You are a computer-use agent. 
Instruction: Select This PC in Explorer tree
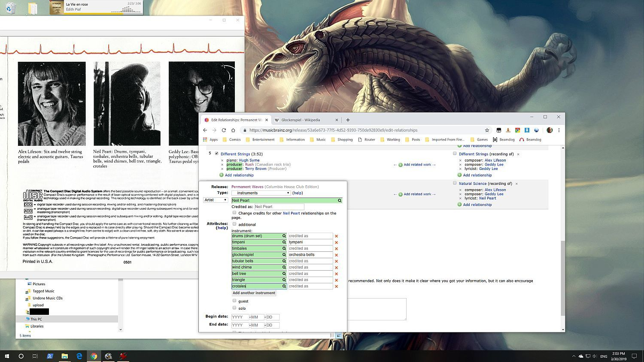[36, 319]
